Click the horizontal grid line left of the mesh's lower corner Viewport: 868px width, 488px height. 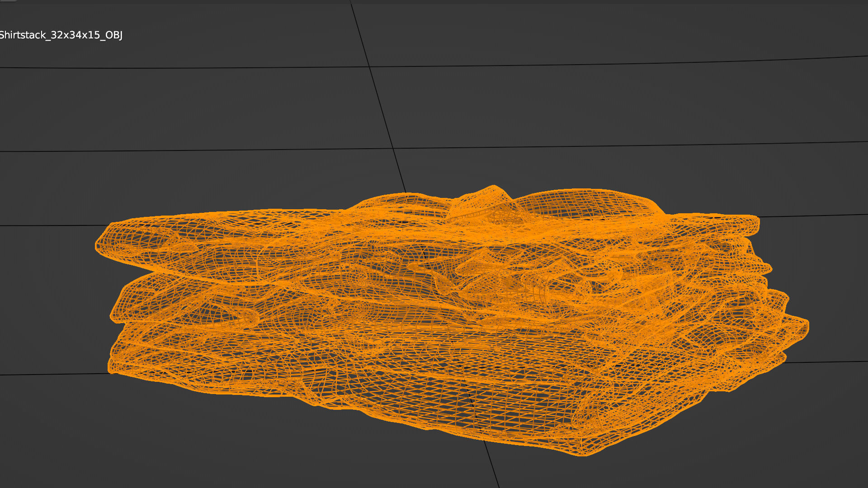click(54, 374)
